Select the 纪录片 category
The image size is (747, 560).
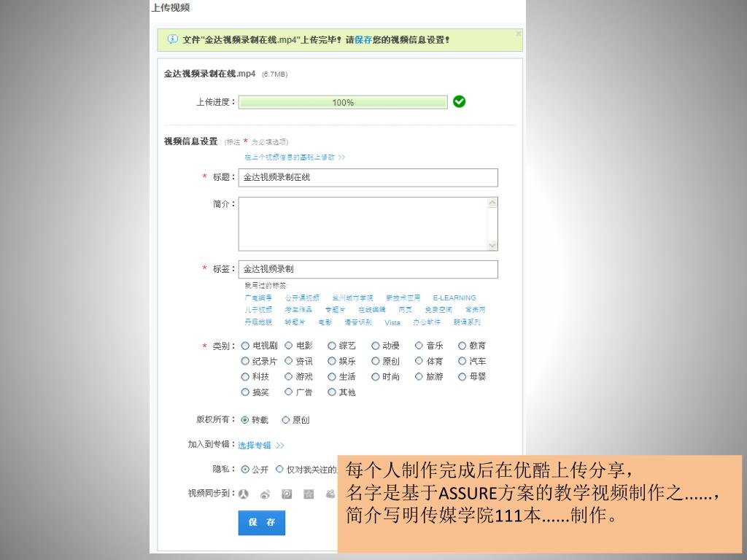coord(245,362)
